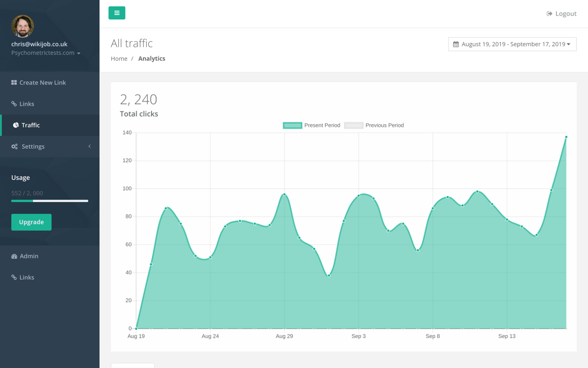Open the Psychometrictests.com account dropdown
The height and width of the screenshot is (368, 588).
pyautogui.click(x=45, y=53)
